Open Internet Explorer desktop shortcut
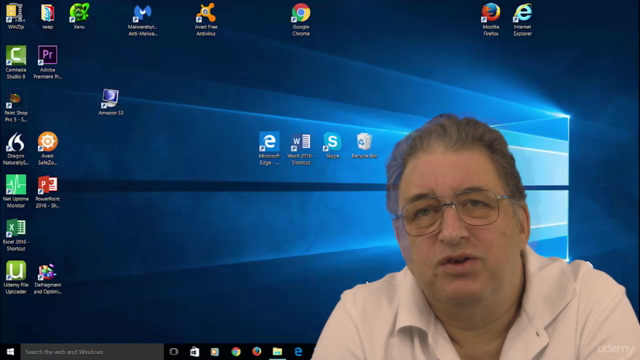640x360 pixels. (522, 20)
